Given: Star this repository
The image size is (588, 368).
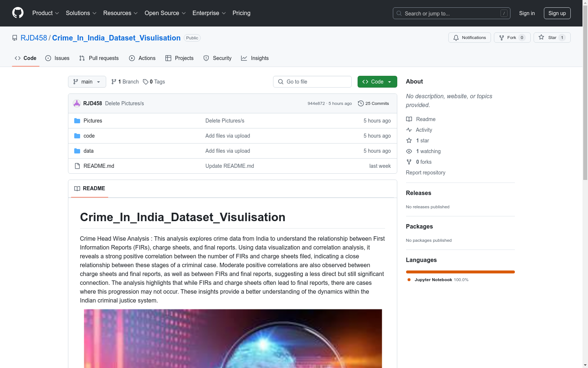Looking at the screenshot, I should (552, 38).
